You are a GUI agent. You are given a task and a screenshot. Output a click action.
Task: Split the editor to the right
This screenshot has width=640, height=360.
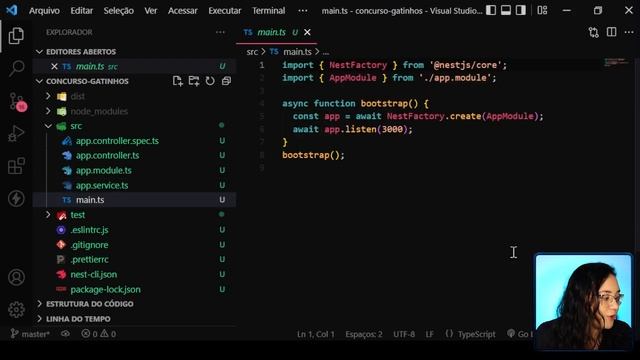tap(611, 32)
